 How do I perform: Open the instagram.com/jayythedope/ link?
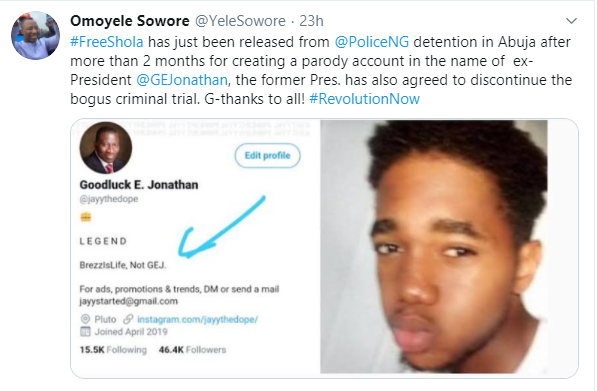(197, 319)
